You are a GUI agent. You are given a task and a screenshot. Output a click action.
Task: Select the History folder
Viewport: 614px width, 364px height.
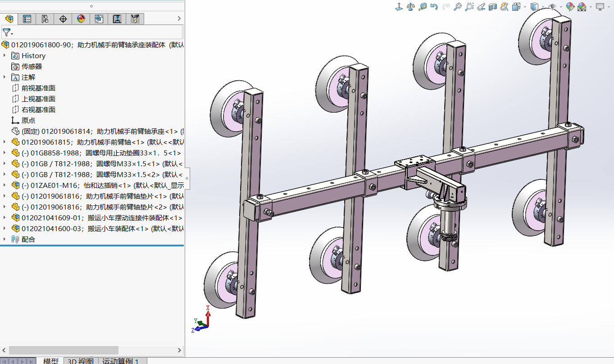(x=29, y=55)
